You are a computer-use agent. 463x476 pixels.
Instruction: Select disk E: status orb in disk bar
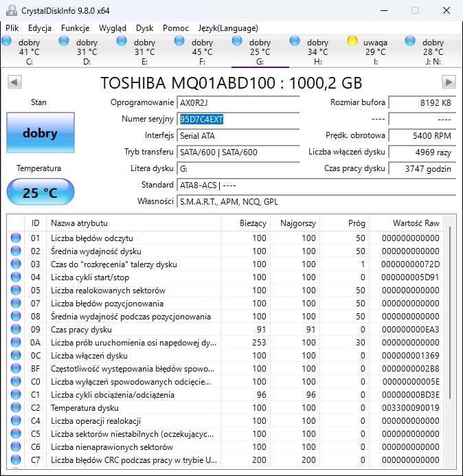[122, 41]
